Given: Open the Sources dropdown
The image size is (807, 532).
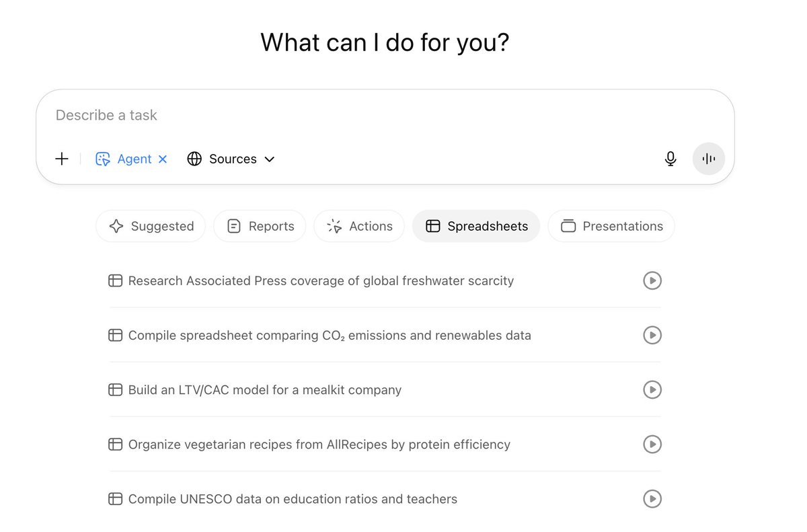Looking at the screenshot, I should [x=231, y=159].
